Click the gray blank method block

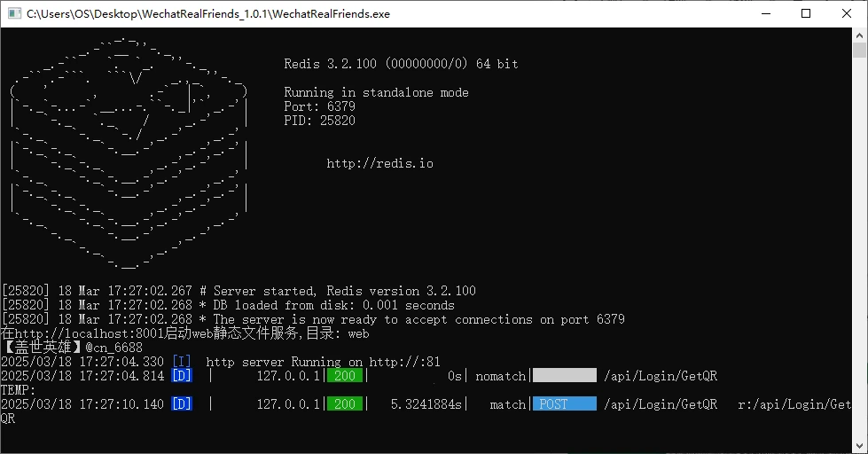(x=565, y=375)
